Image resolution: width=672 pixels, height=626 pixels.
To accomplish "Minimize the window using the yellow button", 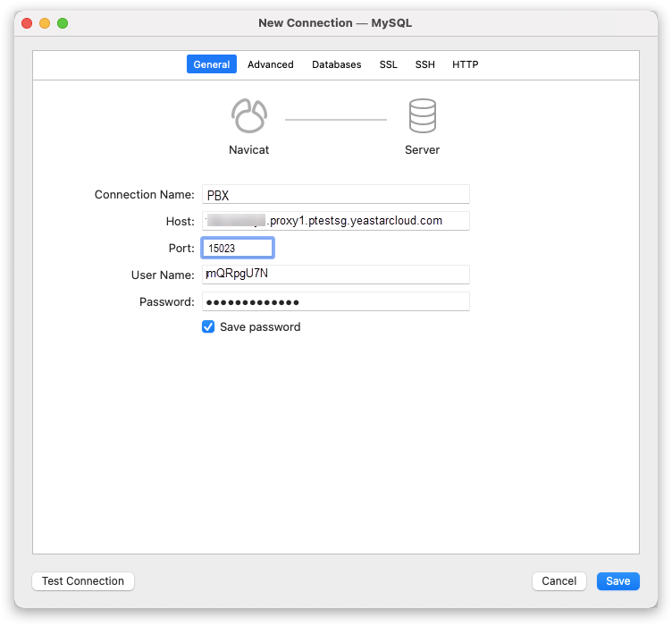I will [45, 23].
